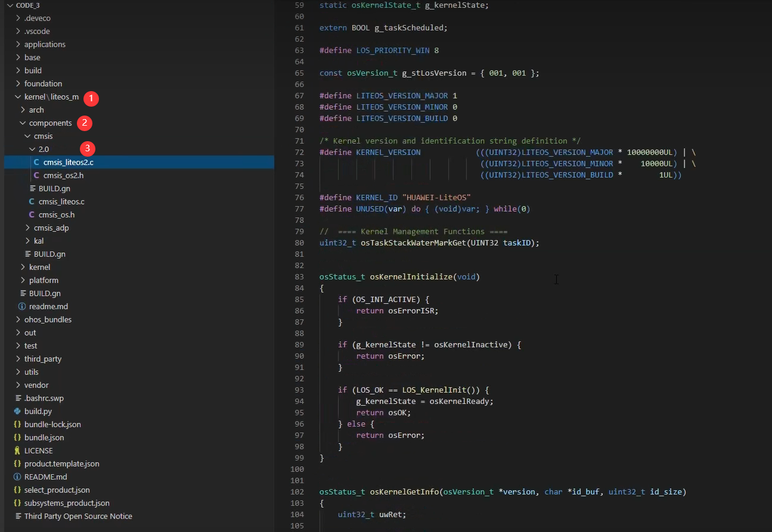Click line number 93 in the gutter

[299, 390]
